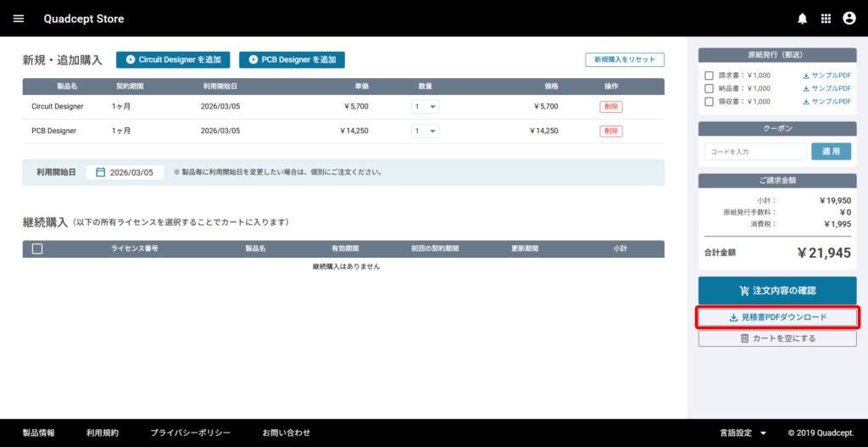
Task: Open the user account icon
Action: tap(849, 19)
